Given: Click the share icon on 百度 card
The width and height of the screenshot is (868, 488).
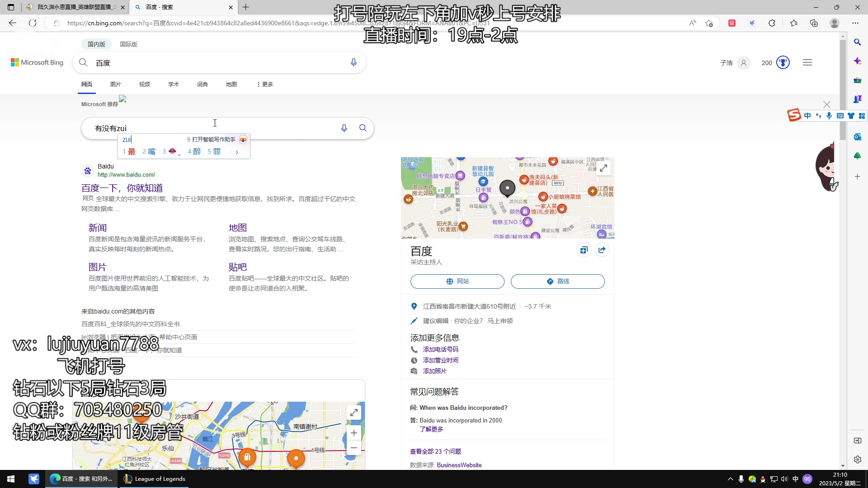Looking at the screenshot, I should (602, 250).
